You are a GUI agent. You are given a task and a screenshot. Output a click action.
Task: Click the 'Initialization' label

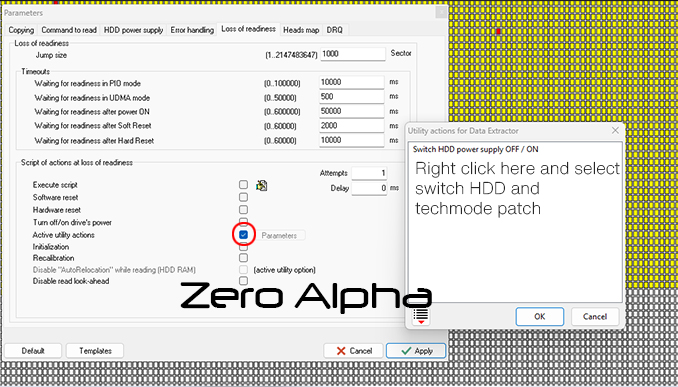tap(51, 247)
